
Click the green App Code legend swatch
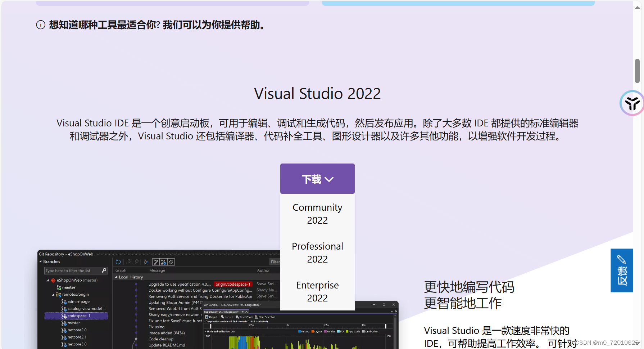[x=347, y=331]
